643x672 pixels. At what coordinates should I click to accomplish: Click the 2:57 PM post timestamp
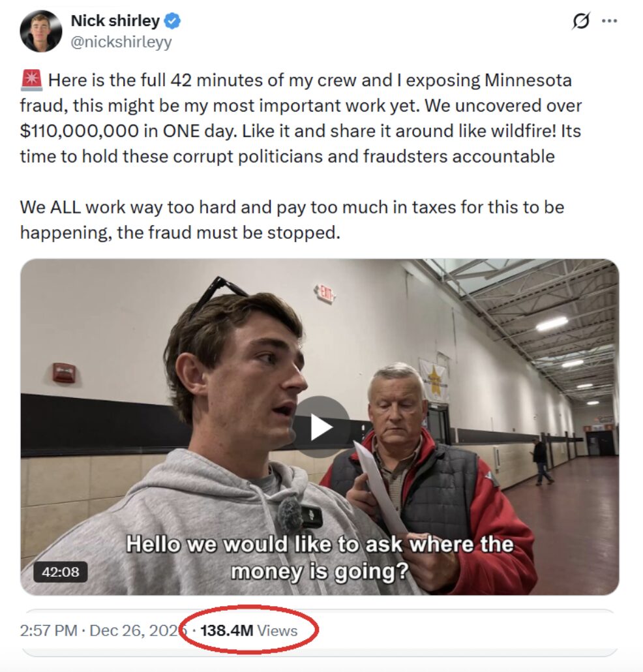pyautogui.click(x=48, y=631)
